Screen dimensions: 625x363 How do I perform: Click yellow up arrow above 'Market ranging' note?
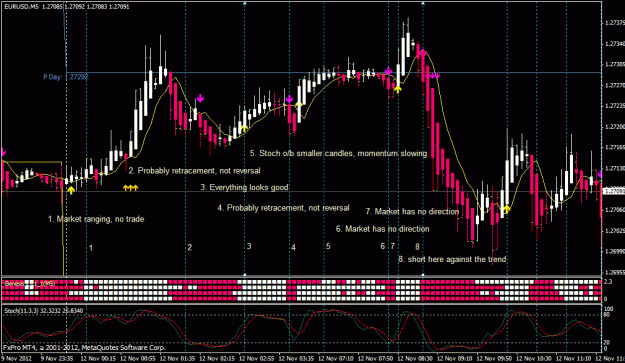point(71,190)
